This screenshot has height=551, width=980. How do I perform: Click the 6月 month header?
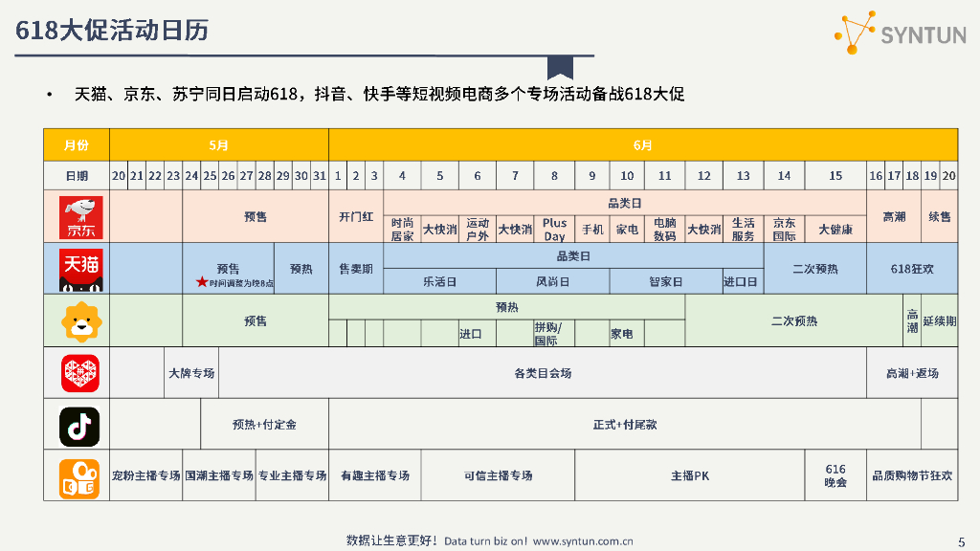pos(643,145)
